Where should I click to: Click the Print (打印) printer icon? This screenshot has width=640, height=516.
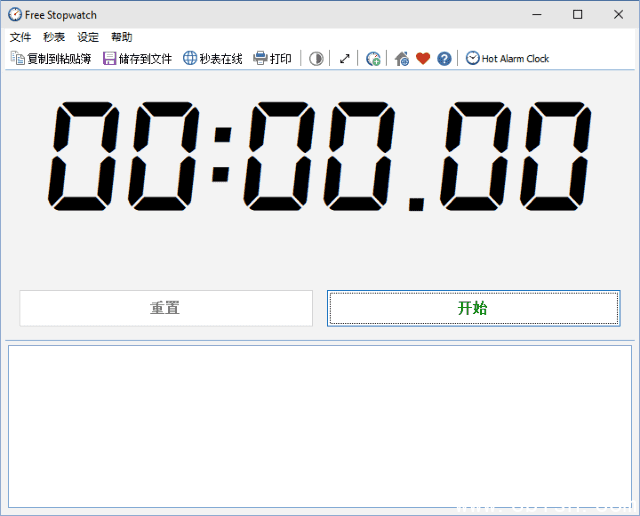click(x=260, y=59)
